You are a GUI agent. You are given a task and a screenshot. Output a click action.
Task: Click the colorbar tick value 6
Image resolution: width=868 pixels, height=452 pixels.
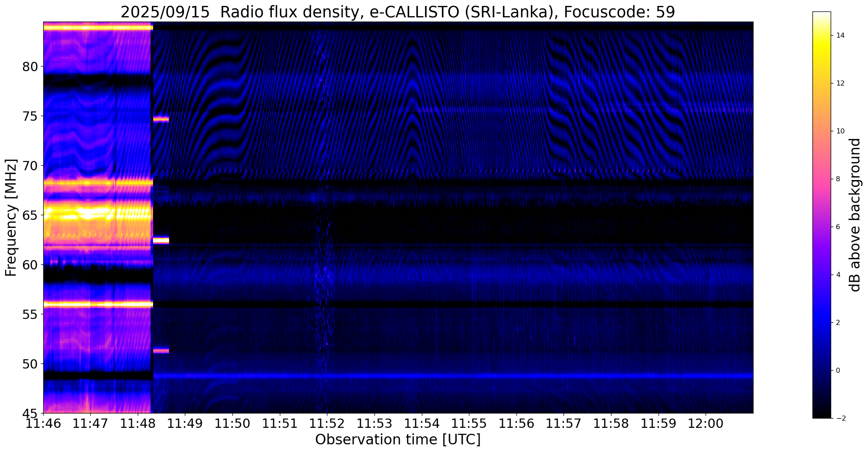tap(838, 227)
